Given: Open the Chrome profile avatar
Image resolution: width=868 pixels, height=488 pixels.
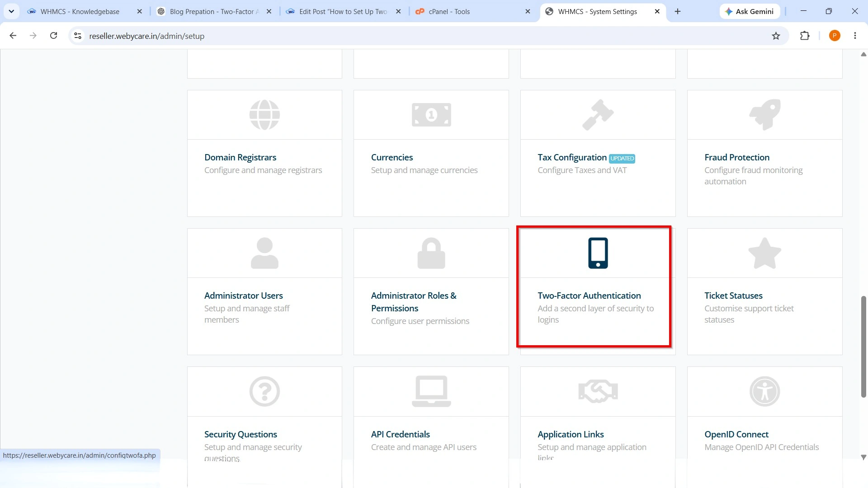Looking at the screenshot, I should tap(835, 36).
